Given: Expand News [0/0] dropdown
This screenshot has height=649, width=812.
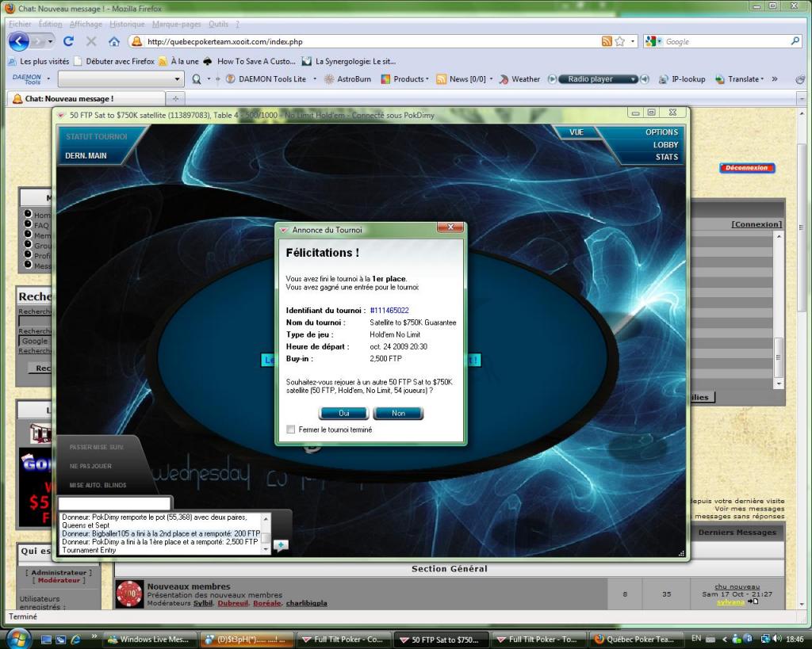Looking at the screenshot, I should [x=491, y=79].
